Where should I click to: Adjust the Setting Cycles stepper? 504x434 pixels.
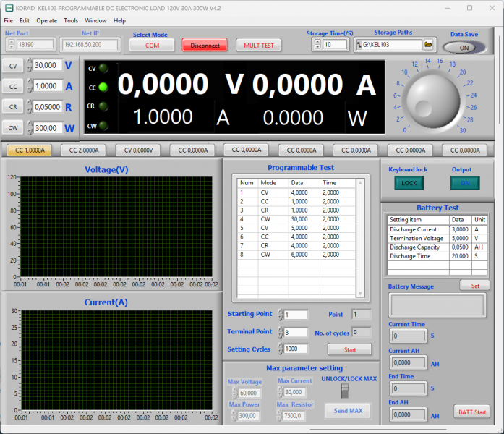point(281,349)
